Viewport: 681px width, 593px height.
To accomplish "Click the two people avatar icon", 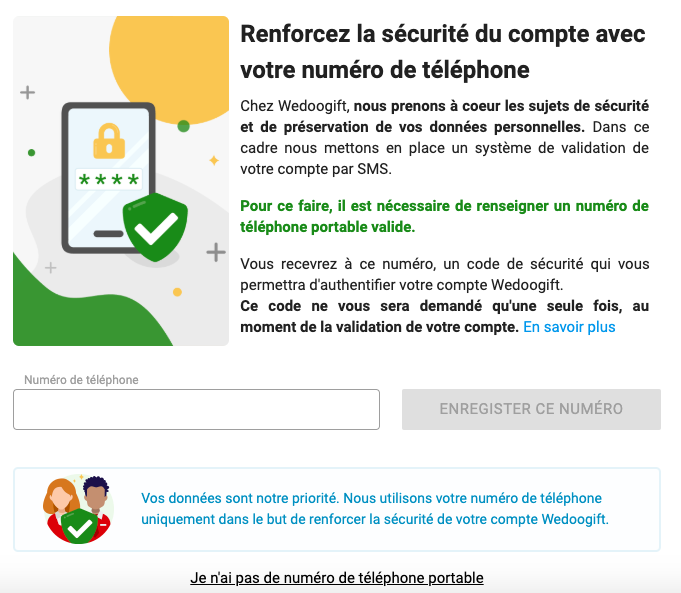I will (x=78, y=509).
